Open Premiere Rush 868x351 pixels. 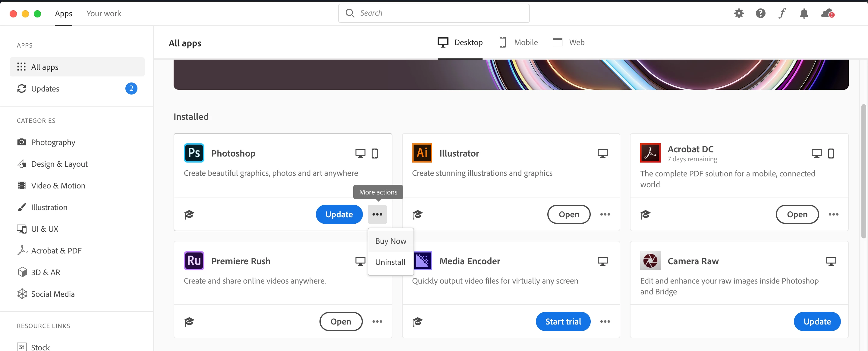pos(341,322)
